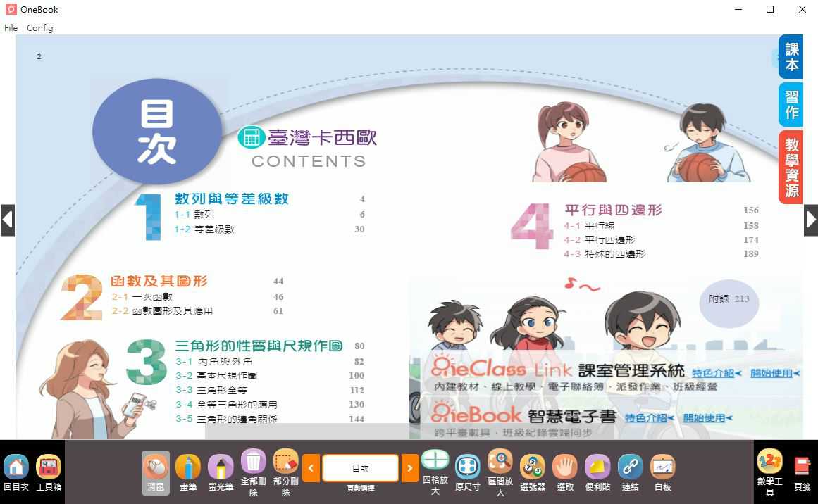The image size is (818, 504).
Task: Switch to the 習作 side tab
Action: click(791, 104)
